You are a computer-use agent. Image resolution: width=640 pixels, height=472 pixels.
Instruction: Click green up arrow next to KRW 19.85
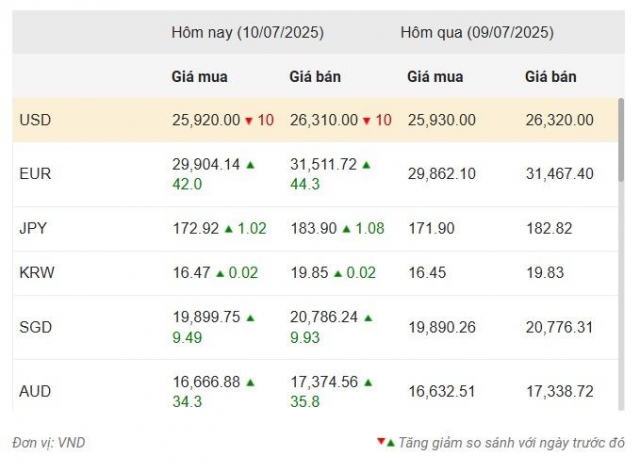click(338, 274)
